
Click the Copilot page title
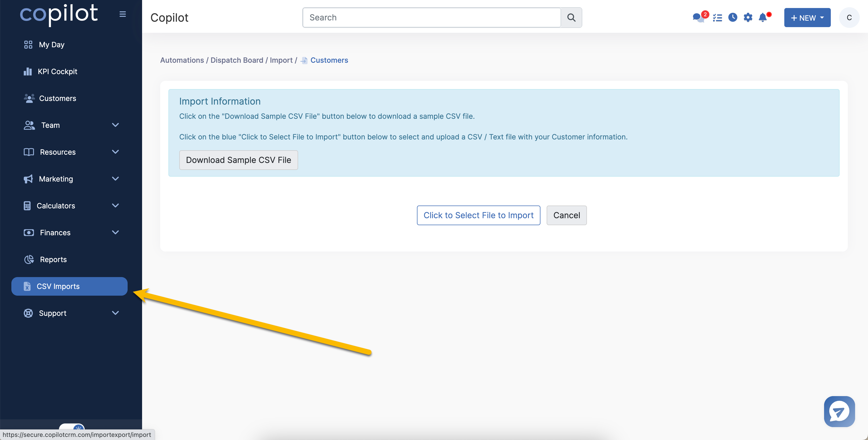click(x=169, y=18)
